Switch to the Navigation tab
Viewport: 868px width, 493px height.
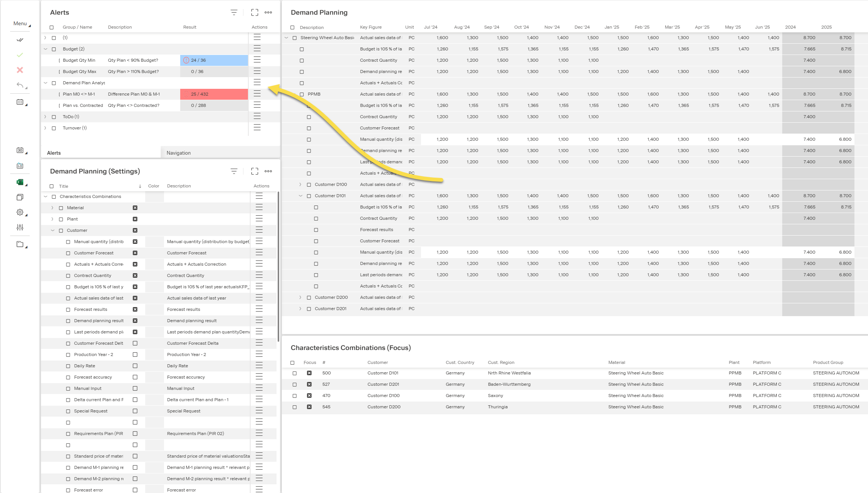pos(179,153)
